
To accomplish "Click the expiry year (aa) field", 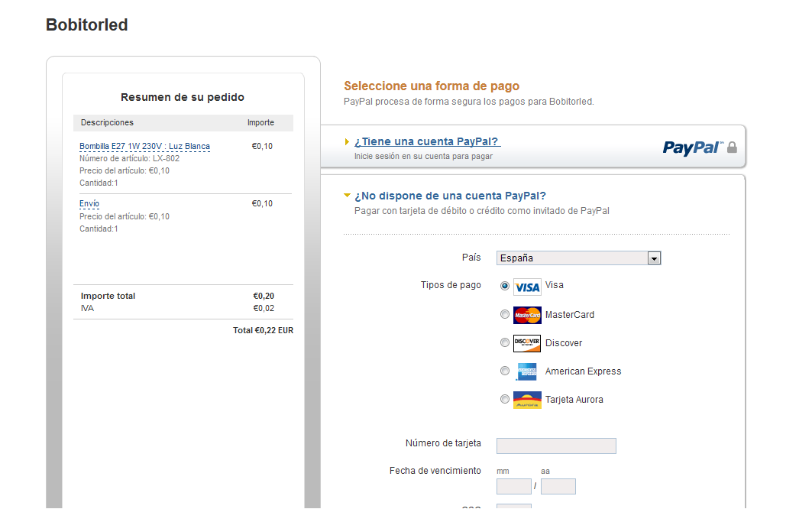I will click(x=558, y=486).
